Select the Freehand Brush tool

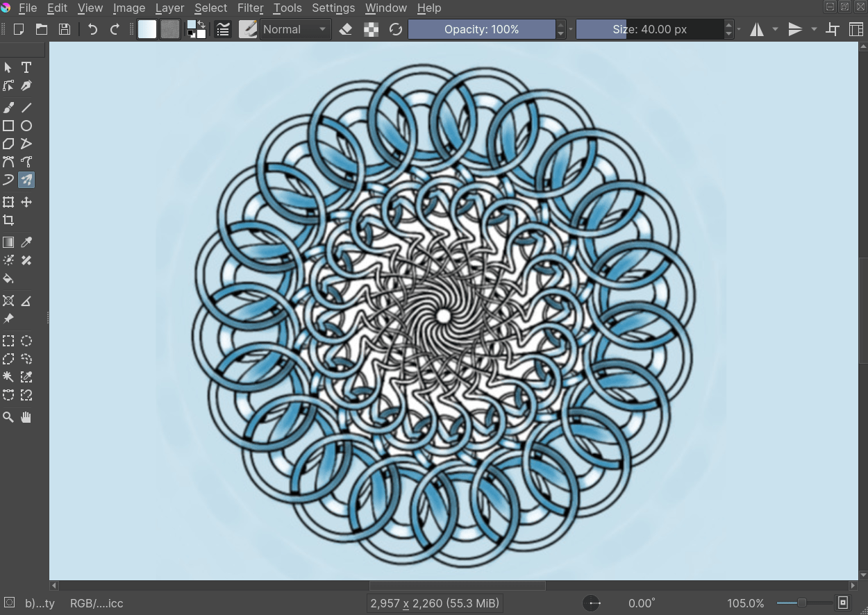(8, 107)
